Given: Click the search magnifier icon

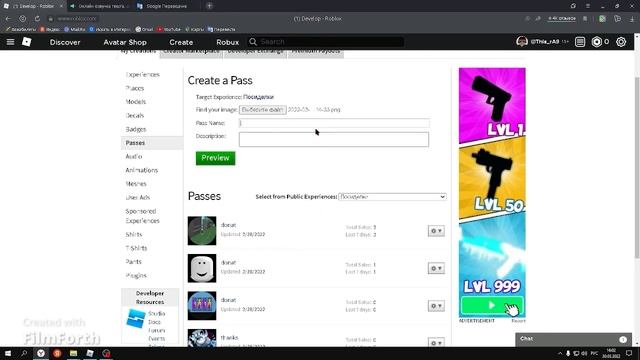Looking at the screenshot, I should (253, 42).
